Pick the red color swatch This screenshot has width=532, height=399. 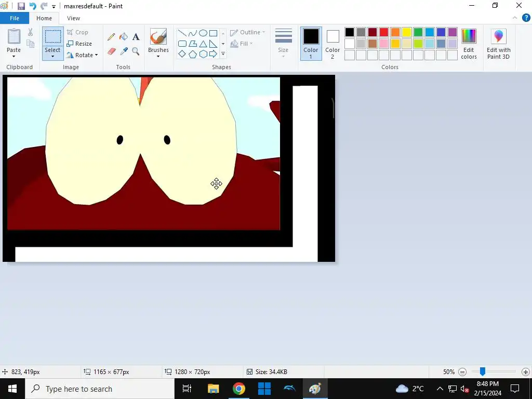384,32
